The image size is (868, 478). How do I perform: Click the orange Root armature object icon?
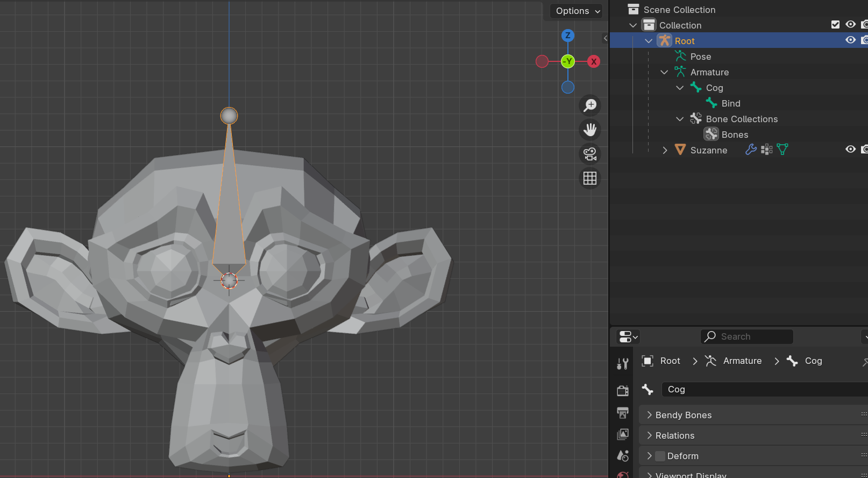point(665,40)
